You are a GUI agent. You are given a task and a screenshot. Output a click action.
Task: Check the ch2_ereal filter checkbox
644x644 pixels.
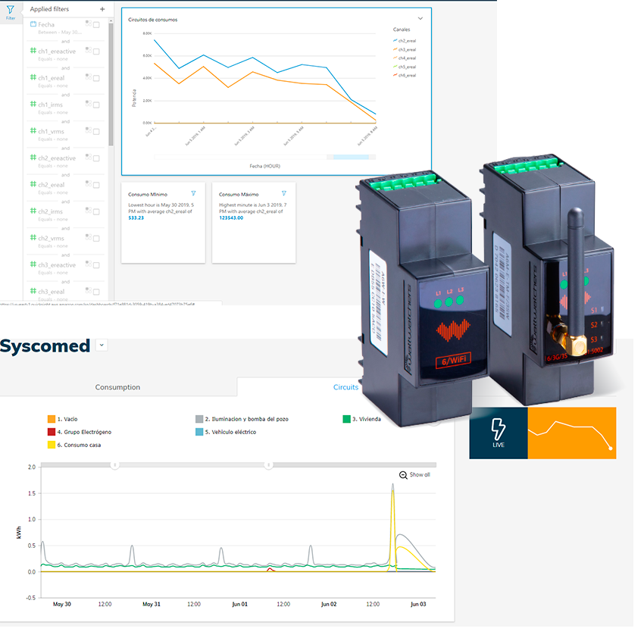pos(96,185)
